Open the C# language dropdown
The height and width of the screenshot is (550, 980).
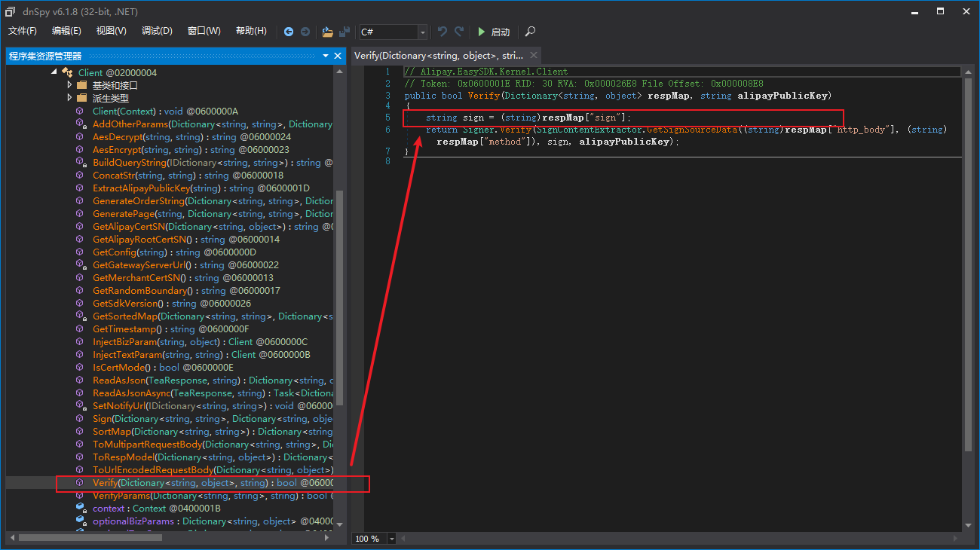coord(422,32)
